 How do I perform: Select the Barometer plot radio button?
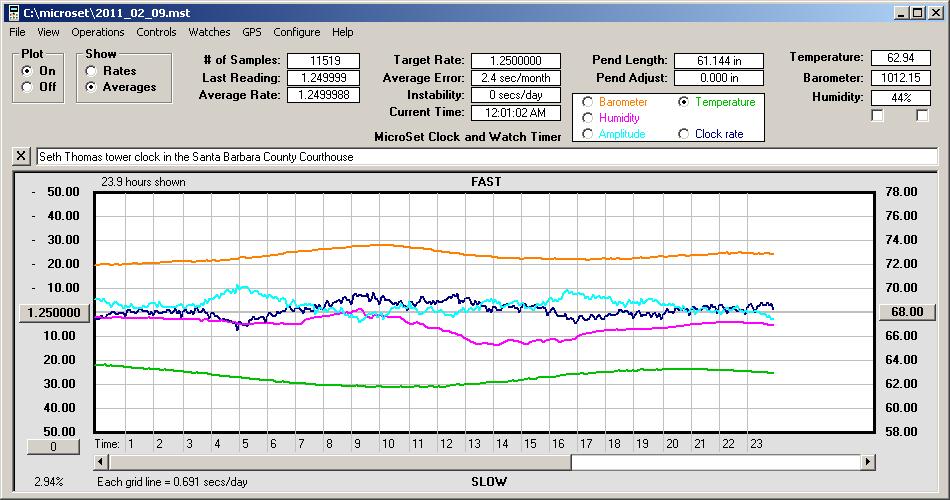pyautogui.click(x=587, y=102)
